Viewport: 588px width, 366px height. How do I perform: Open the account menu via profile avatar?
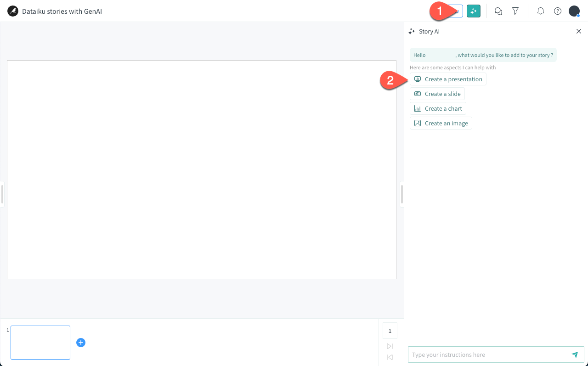pos(574,11)
